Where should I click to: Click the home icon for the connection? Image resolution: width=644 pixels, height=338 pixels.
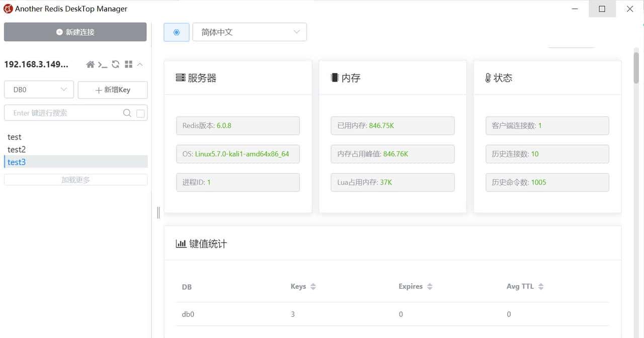pyautogui.click(x=90, y=64)
